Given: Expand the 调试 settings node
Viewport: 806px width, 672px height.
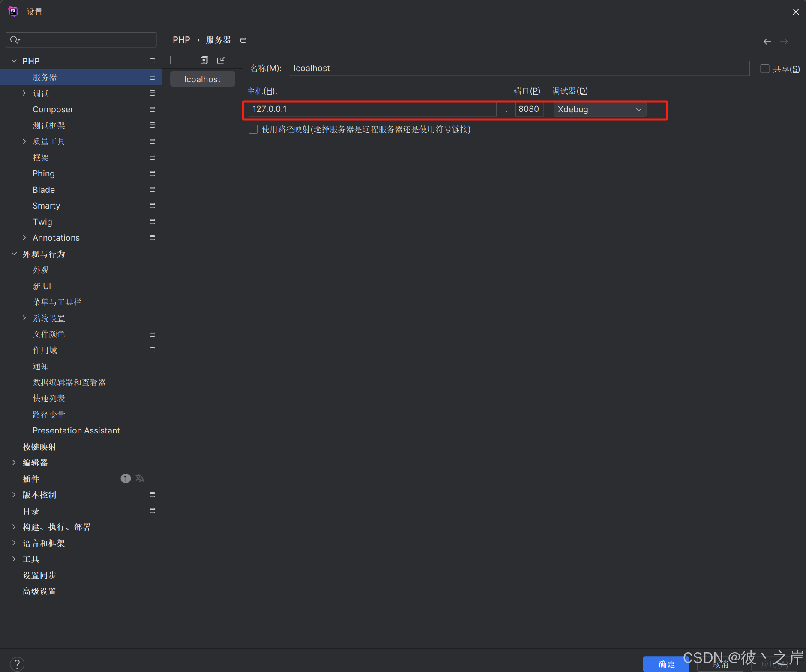Looking at the screenshot, I should (x=24, y=93).
